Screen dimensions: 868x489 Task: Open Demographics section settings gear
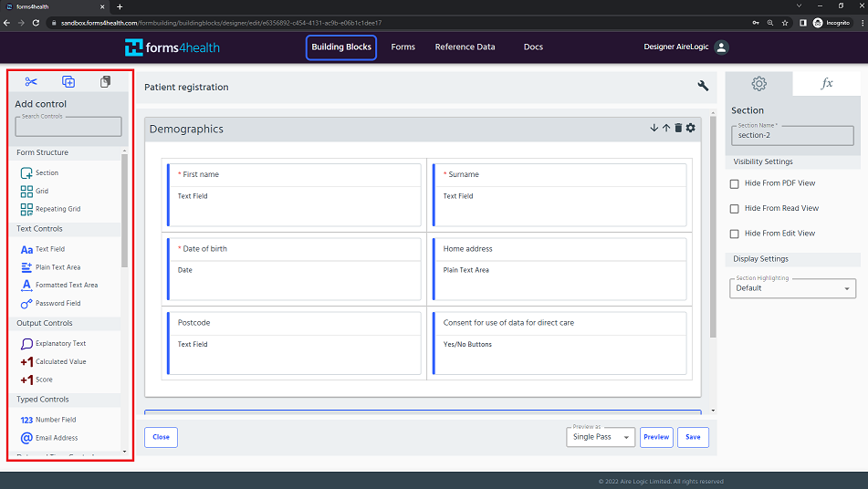[690, 128]
